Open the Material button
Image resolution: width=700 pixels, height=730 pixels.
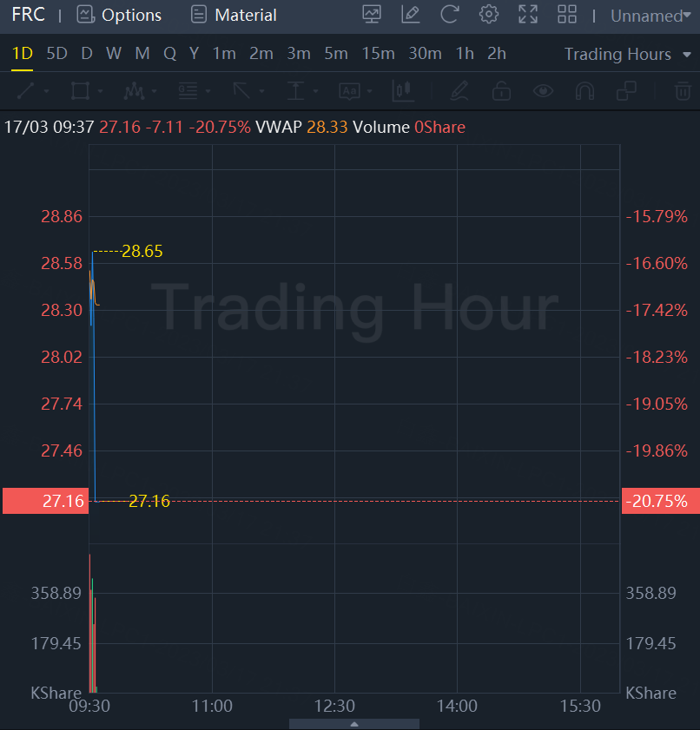pos(234,15)
